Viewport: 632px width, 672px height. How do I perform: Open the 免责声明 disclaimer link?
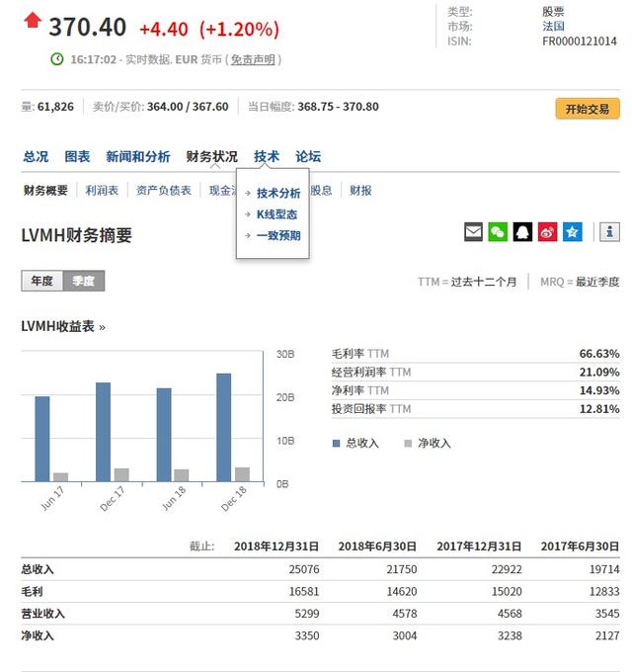253,59
